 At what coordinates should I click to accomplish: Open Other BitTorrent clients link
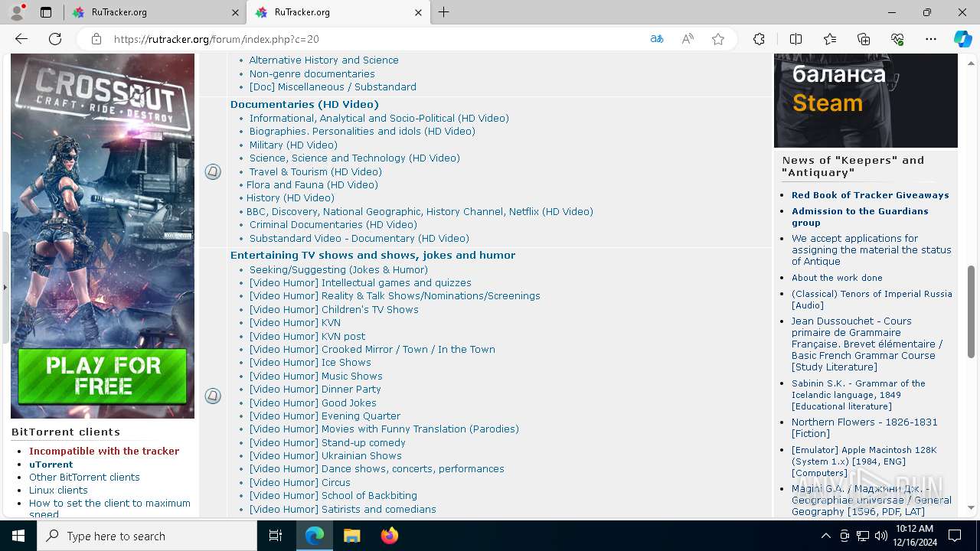(x=84, y=477)
